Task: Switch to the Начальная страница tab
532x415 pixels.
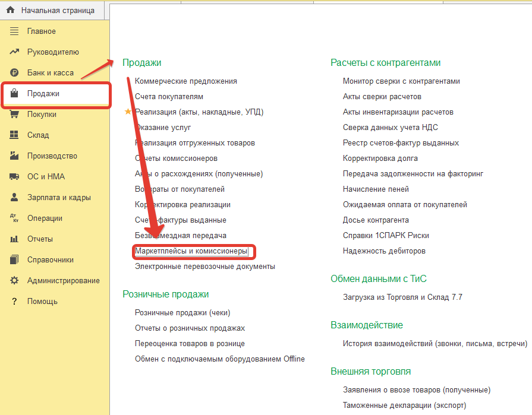Action: [x=57, y=11]
